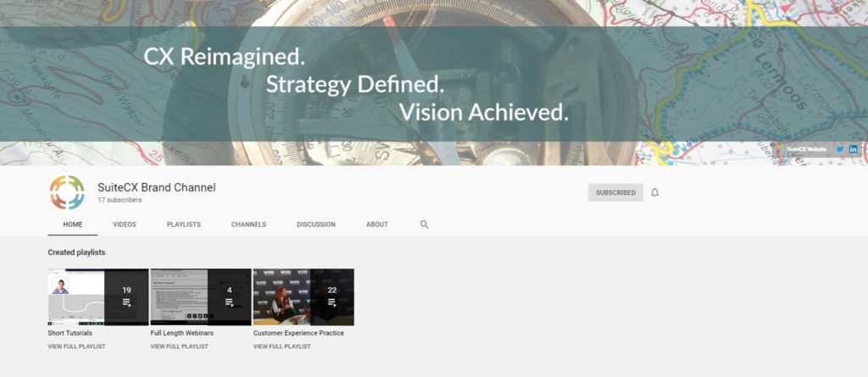This screenshot has width=868, height=377.
Task: Open the Customer Experience Practice title
Action: tap(298, 333)
